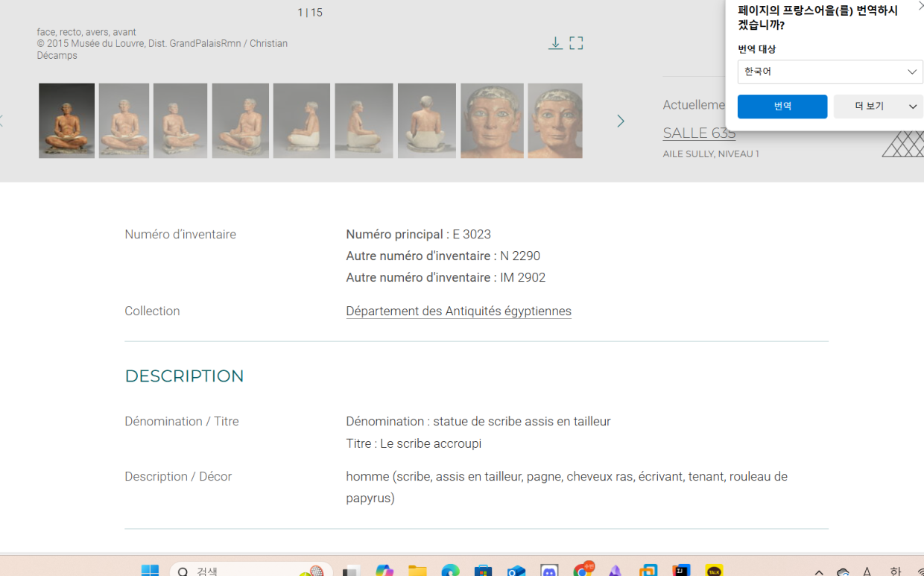The image size is (924, 576).
Task: Click the image counter 1 | 15
Action: 310,13
